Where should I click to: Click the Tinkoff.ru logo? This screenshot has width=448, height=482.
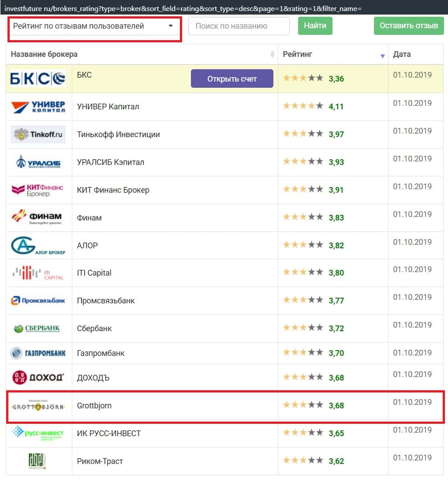(38, 135)
